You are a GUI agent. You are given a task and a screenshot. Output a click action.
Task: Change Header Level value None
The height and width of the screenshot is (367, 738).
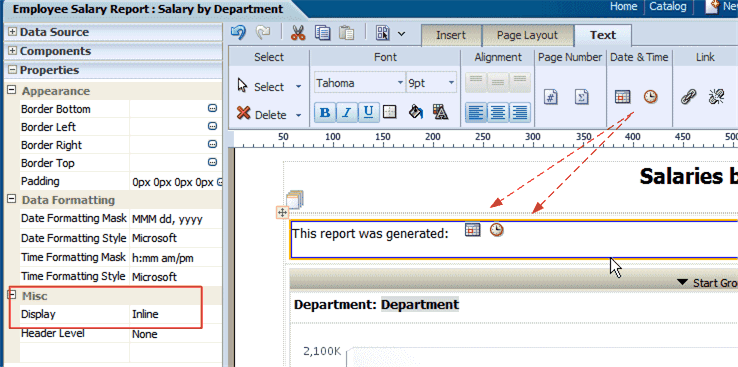176,334
